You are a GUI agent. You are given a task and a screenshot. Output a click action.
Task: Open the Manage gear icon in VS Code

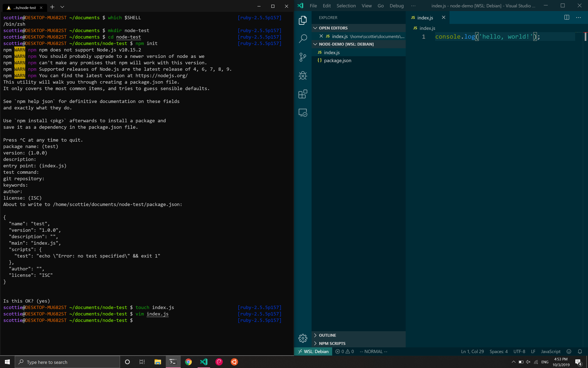(303, 338)
